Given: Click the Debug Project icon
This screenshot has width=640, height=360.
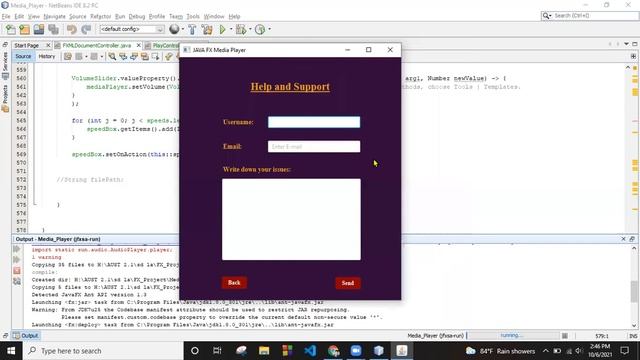Looking at the screenshot, I should tap(241, 29).
